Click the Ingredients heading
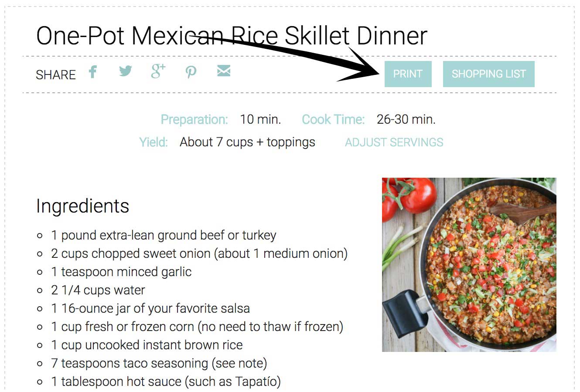Screen dimensions: 580x392 (x=82, y=206)
